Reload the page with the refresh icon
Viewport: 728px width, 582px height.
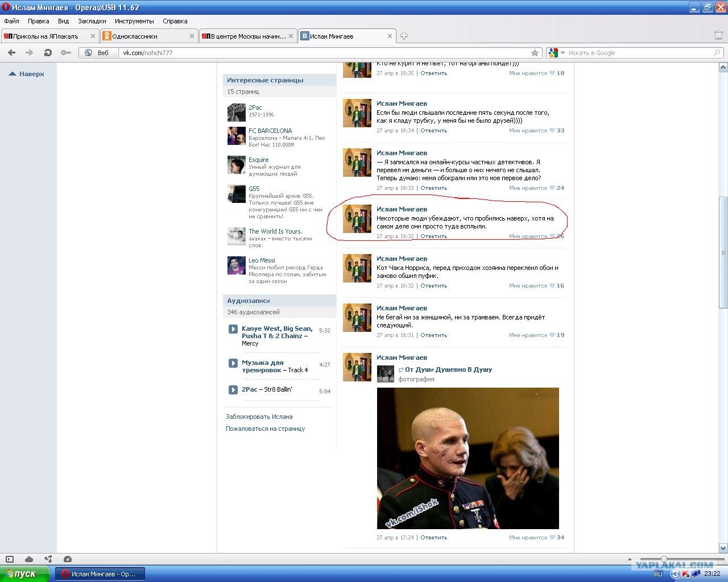[x=48, y=52]
